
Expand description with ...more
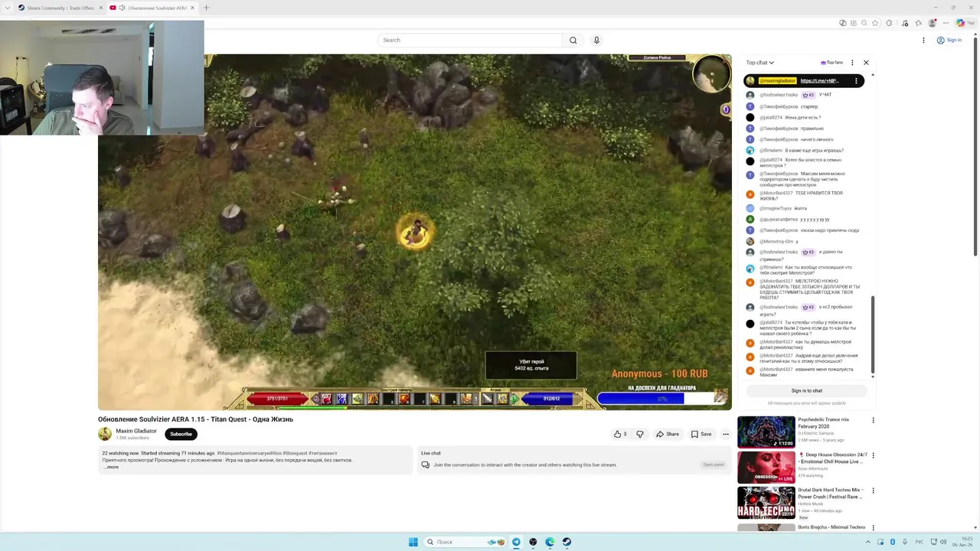111,467
